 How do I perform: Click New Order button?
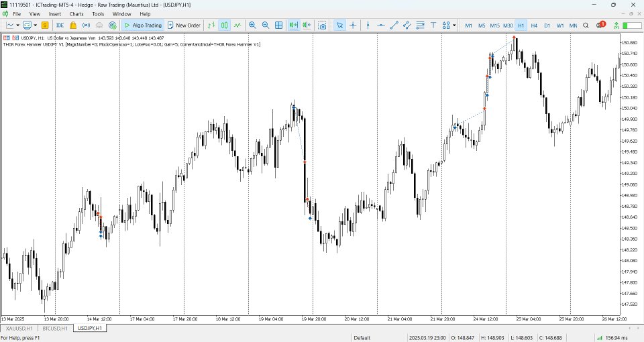[184, 25]
